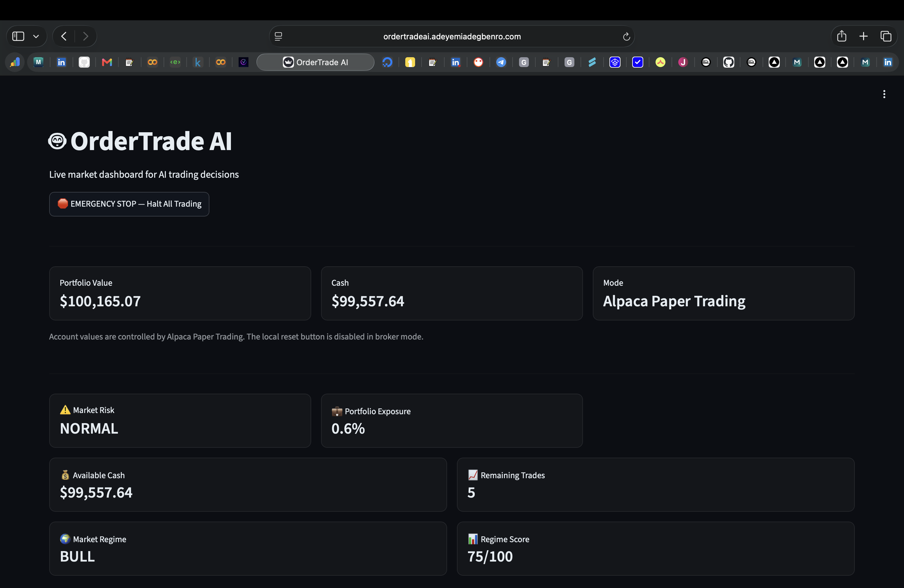904x588 pixels.
Task: Go forward to the next page
Action: (x=85, y=37)
